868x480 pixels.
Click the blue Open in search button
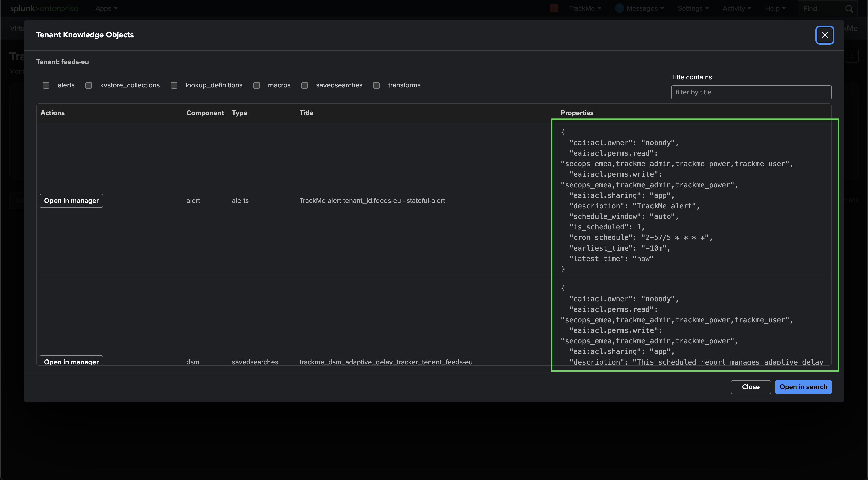(x=803, y=387)
